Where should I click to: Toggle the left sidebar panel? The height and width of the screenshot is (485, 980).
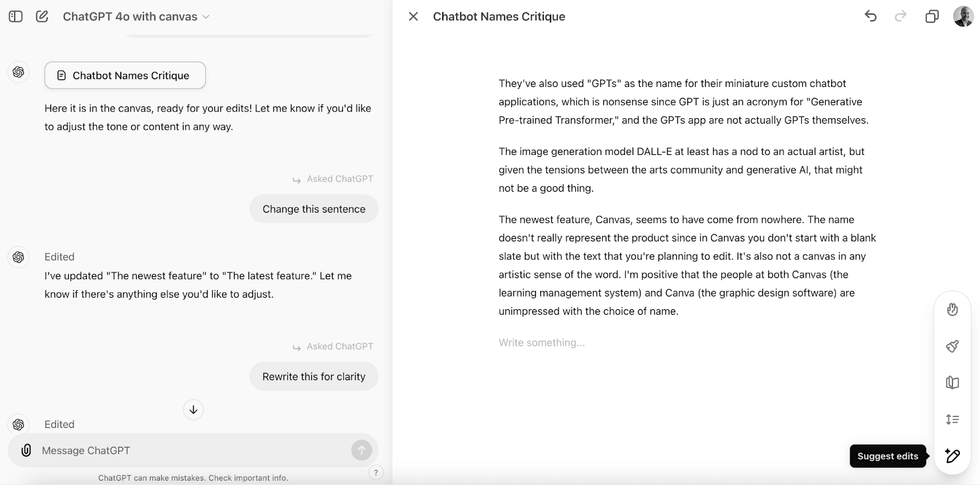pos(16,17)
